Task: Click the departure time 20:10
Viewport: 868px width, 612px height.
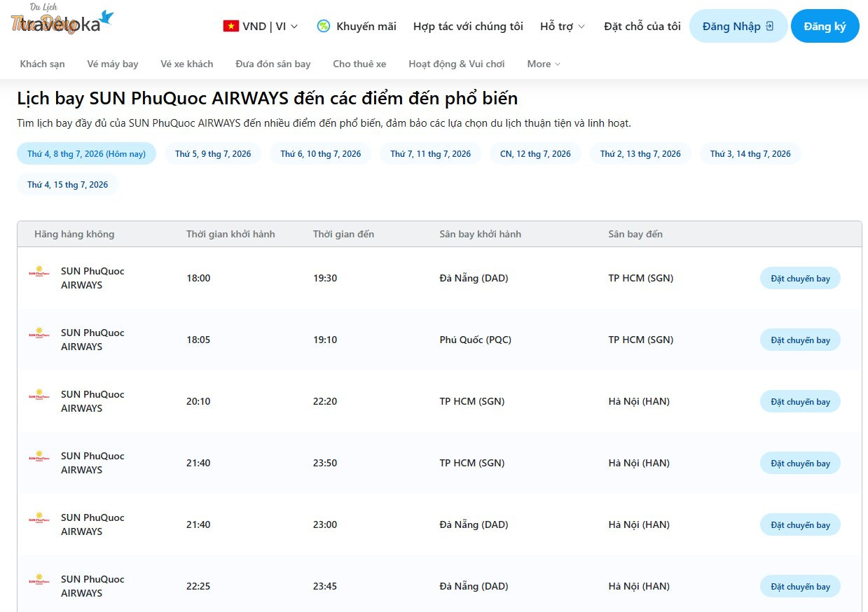Action: click(198, 401)
